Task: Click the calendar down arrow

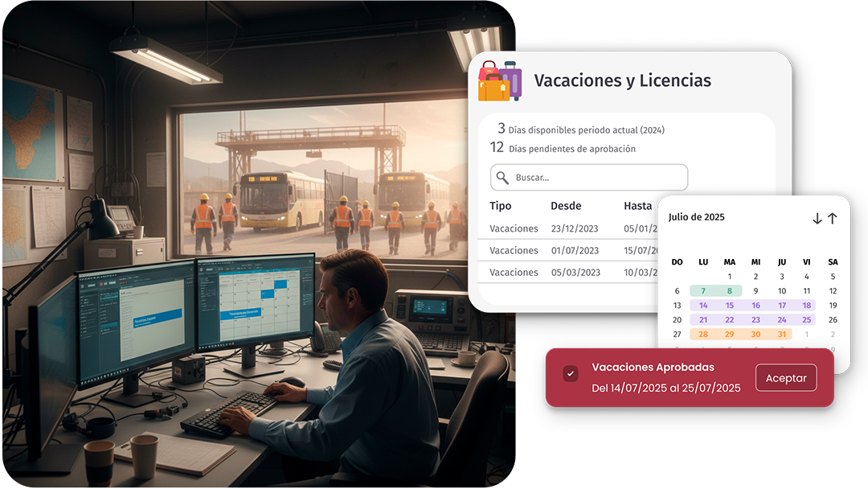Action: point(817,219)
